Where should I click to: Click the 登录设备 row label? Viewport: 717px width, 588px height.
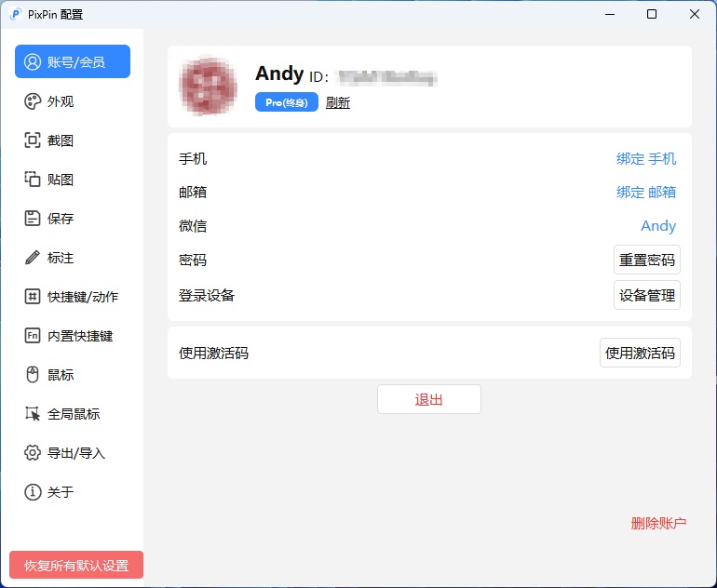207,295
